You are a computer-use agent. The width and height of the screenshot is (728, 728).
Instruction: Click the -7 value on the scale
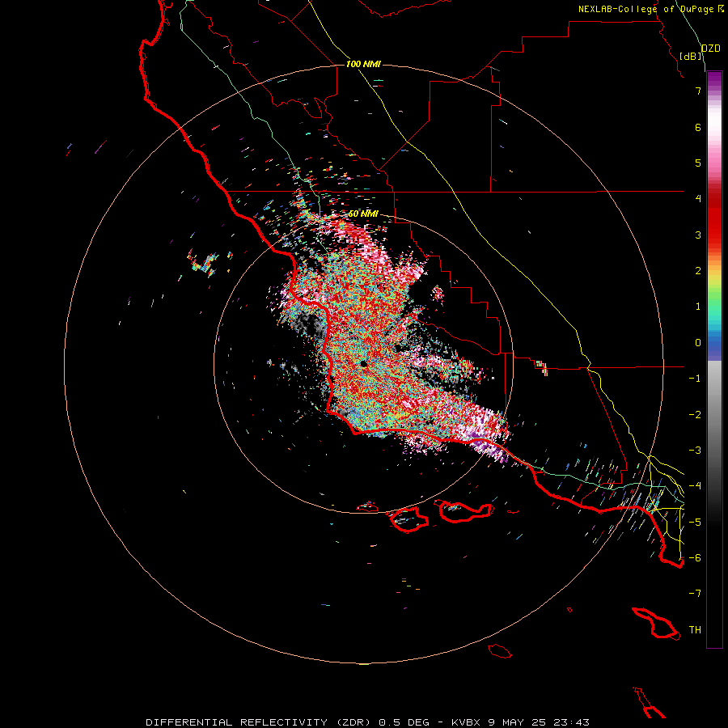(x=695, y=594)
